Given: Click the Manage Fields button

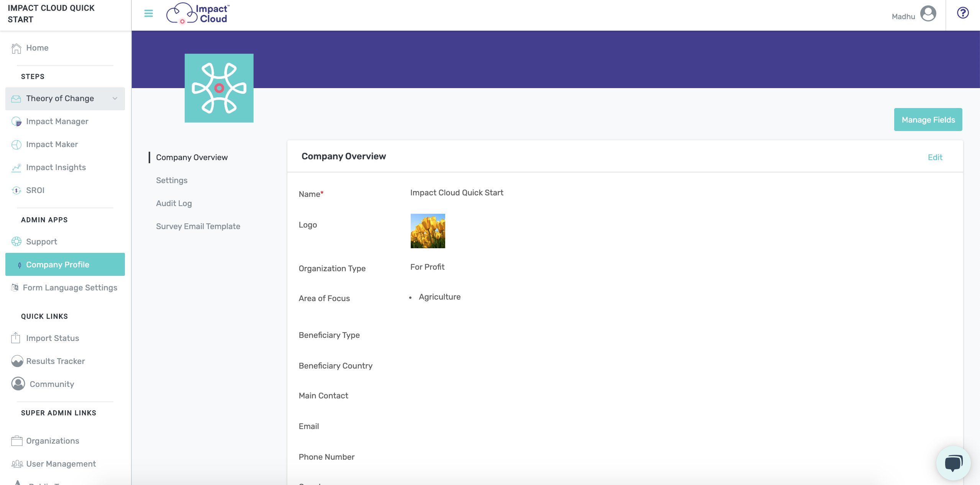Looking at the screenshot, I should [x=928, y=120].
